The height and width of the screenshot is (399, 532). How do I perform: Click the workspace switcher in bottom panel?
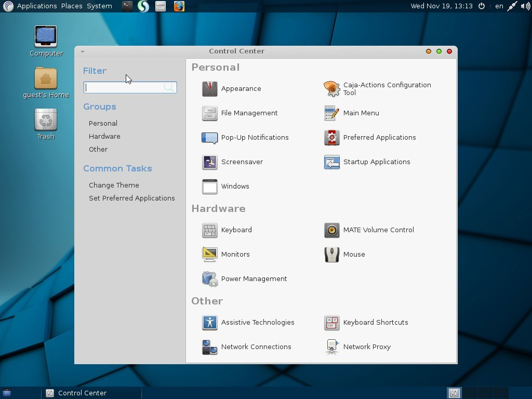(x=478, y=393)
